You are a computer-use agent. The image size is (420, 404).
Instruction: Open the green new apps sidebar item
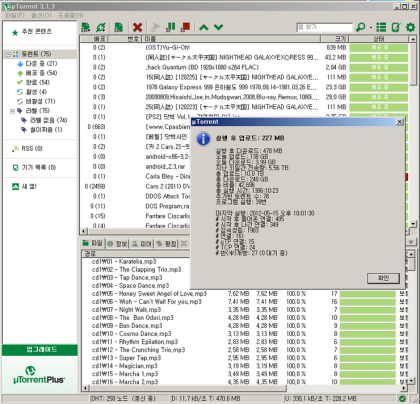click(x=24, y=186)
